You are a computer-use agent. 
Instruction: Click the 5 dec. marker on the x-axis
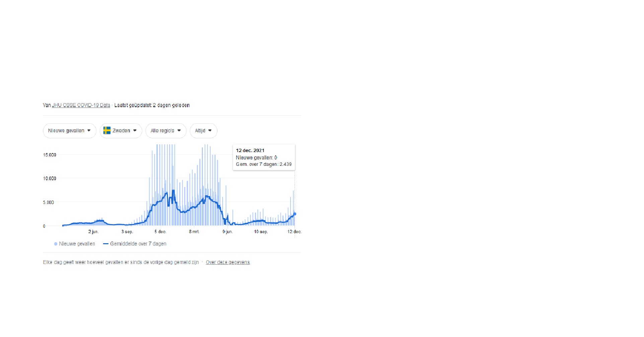point(160,232)
